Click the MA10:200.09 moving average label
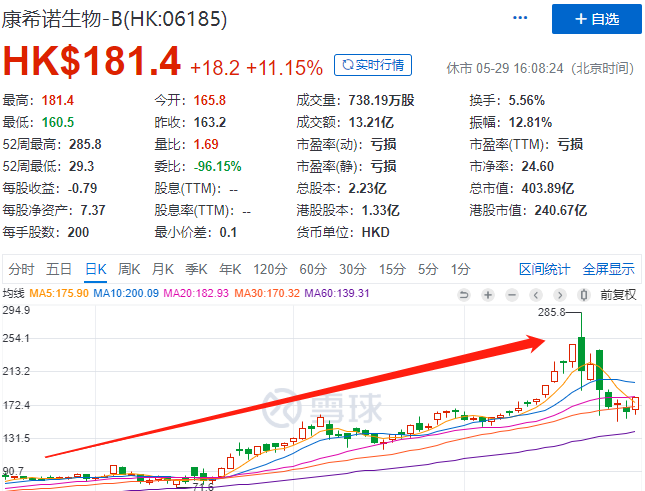 point(126,293)
